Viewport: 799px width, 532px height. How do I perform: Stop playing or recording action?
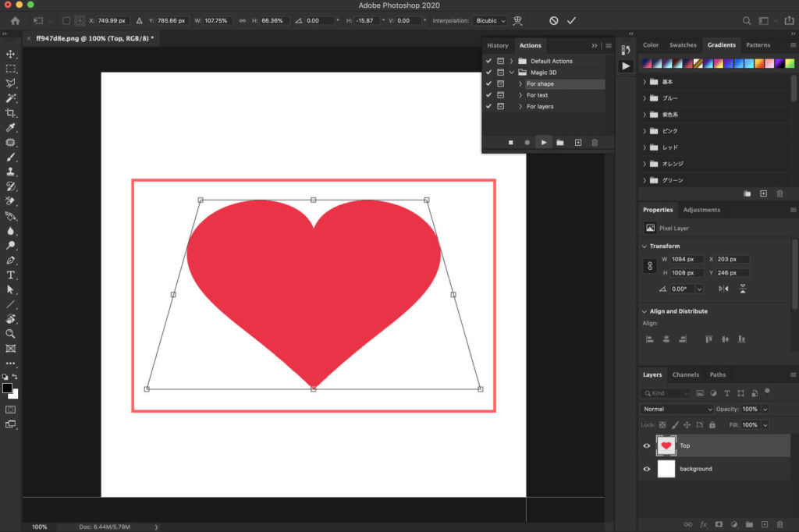510,143
